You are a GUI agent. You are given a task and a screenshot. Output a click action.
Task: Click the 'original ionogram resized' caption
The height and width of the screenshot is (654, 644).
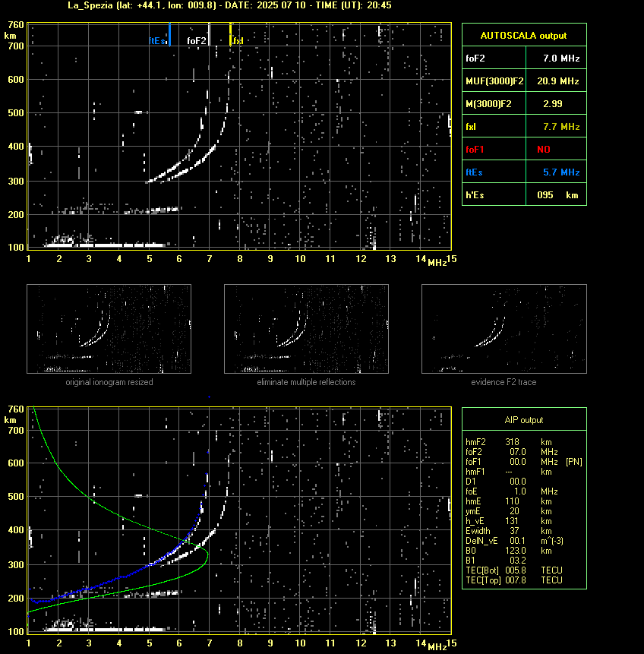[109, 382]
